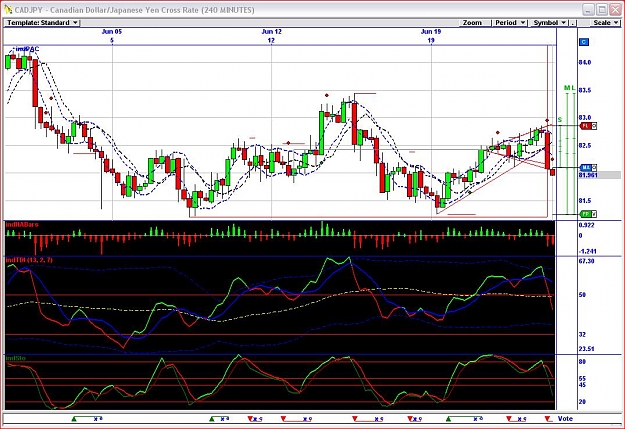
Task: Select the red FL price level tag
Action: [x=585, y=126]
